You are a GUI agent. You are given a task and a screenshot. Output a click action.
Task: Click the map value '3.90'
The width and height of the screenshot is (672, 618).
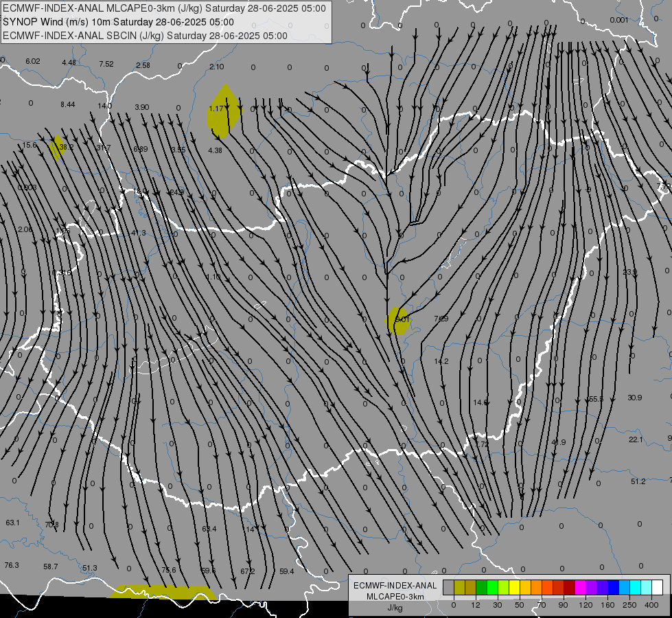click(142, 107)
